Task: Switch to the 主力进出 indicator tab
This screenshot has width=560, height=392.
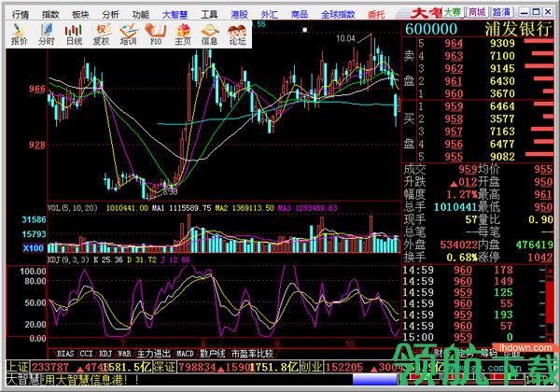Action: click(154, 354)
